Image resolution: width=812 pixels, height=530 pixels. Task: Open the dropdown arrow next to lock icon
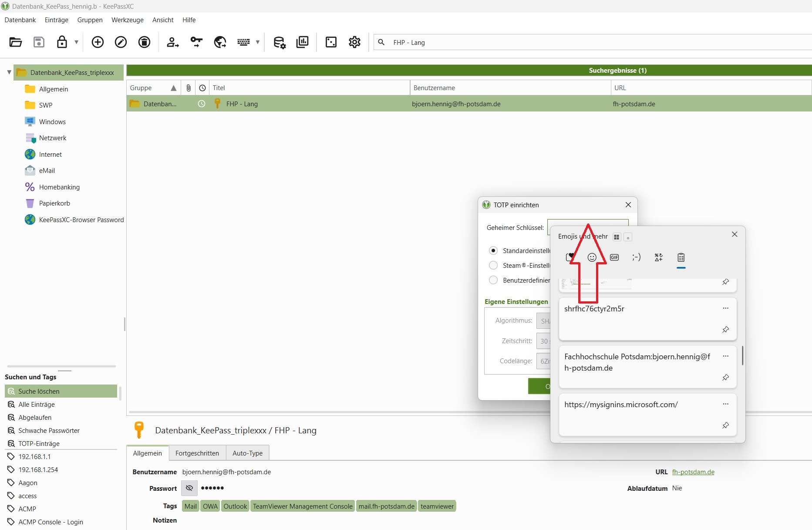click(x=76, y=42)
